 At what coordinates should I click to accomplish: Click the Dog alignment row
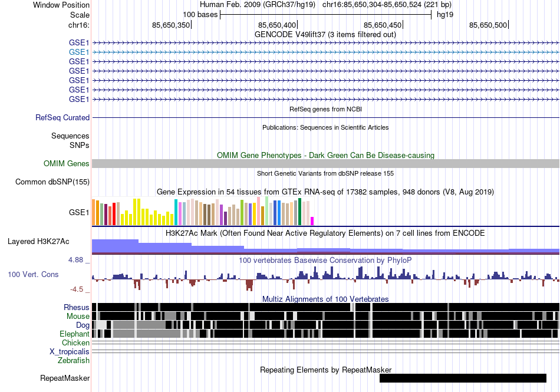tap(326, 325)
